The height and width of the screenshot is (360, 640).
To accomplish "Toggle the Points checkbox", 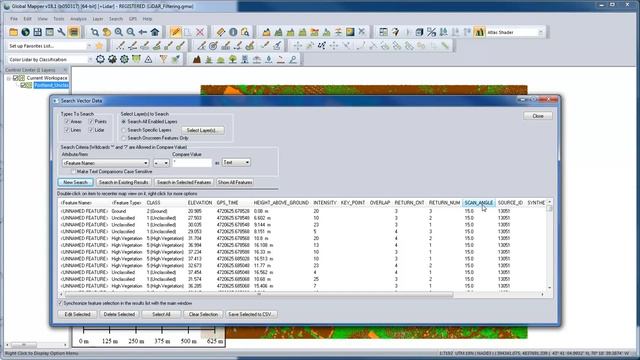I will pos(91,122).
